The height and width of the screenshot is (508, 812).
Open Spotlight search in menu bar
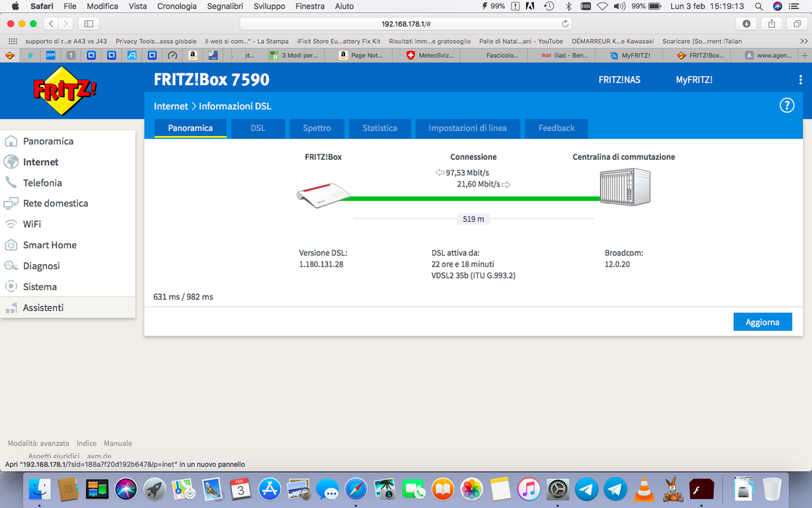coord(759,6)
